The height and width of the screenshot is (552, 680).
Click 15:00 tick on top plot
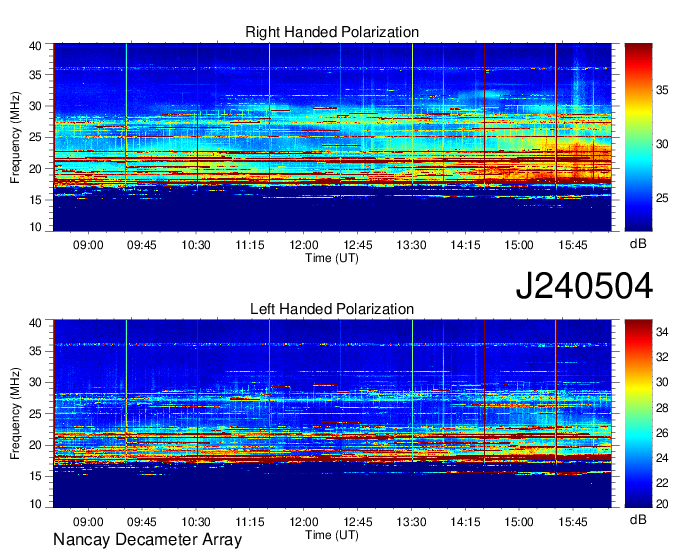pyautogui.click(x=519, y=245)
